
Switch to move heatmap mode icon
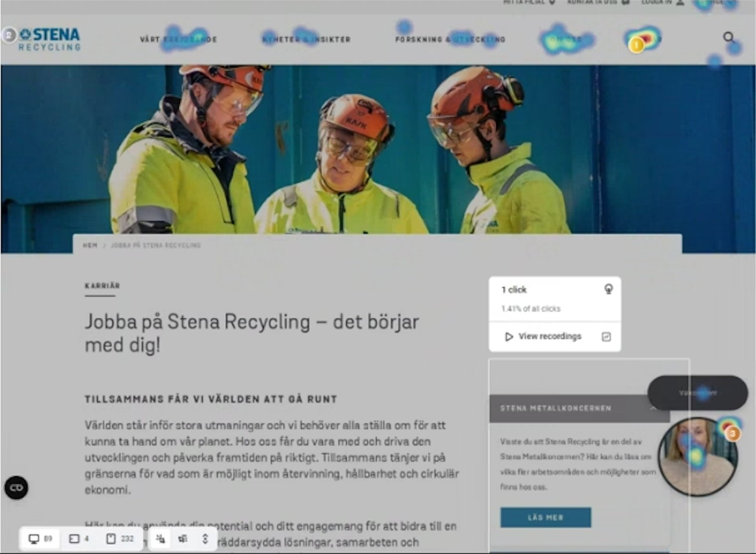(183, 539)
